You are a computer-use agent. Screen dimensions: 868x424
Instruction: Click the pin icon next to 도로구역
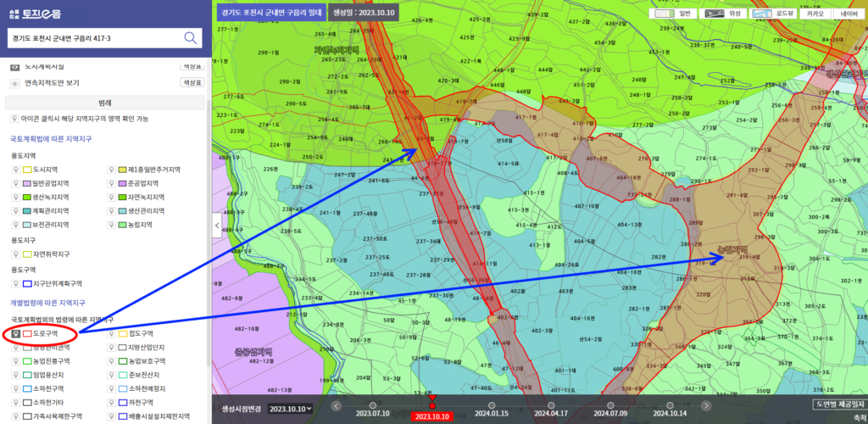tap(14, 334)
